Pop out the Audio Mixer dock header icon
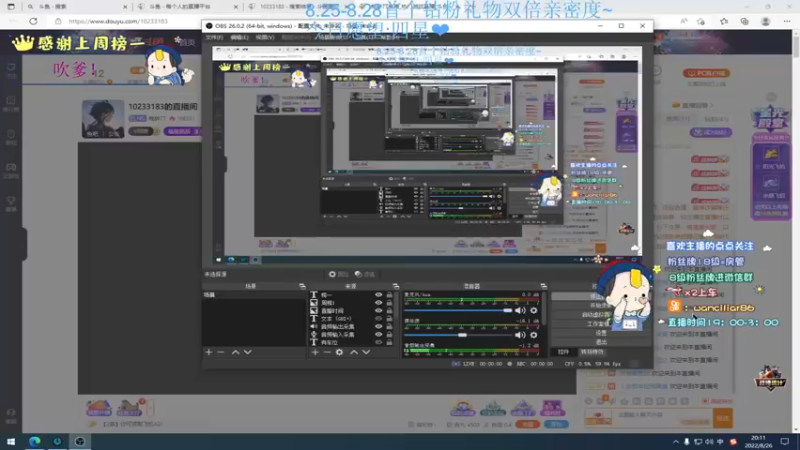The width and height of the screenshot is (800, 450). coord(543,286)
